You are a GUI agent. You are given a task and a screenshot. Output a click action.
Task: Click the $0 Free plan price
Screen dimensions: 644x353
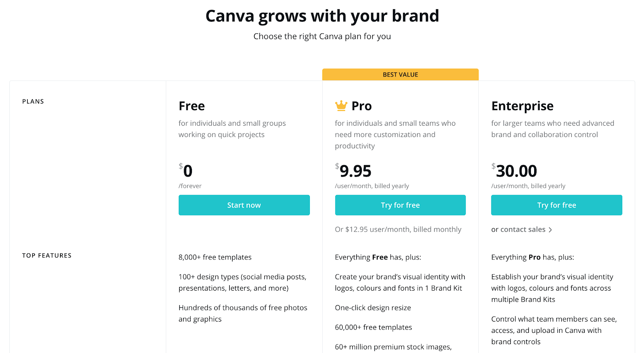186,171
